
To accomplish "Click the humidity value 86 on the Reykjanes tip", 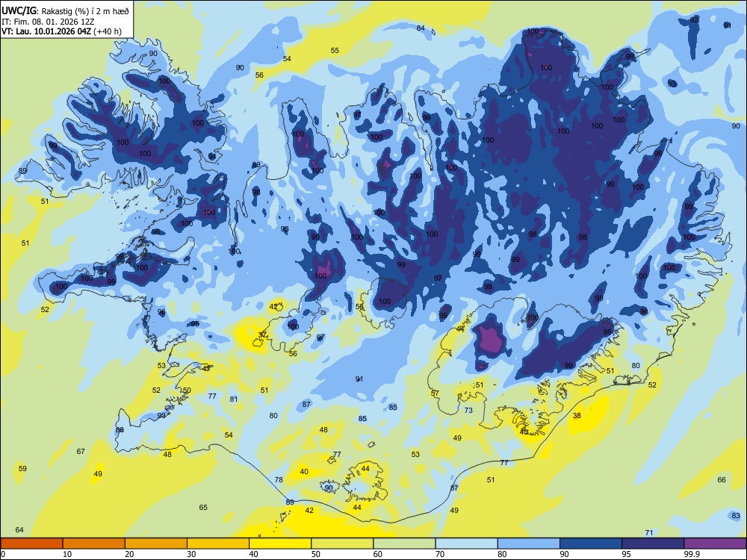I will [x=120, y=429].
